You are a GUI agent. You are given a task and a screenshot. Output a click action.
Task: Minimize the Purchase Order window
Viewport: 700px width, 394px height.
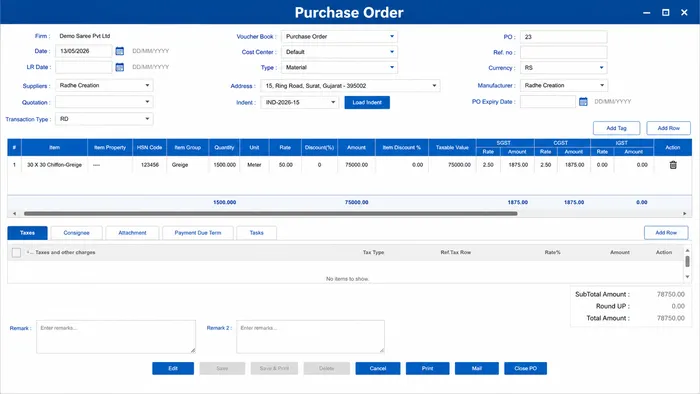click(x=646, y=12)
